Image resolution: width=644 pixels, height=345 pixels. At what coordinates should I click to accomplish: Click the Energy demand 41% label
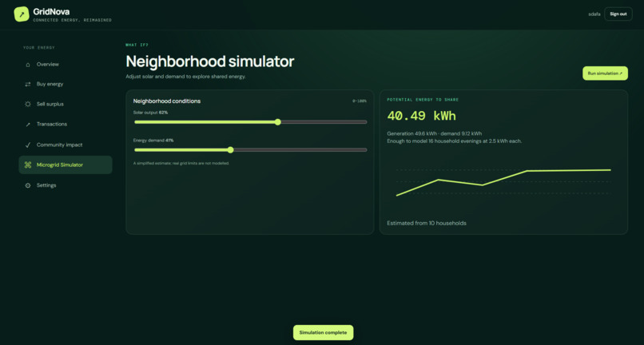click(x=153, y=140)
